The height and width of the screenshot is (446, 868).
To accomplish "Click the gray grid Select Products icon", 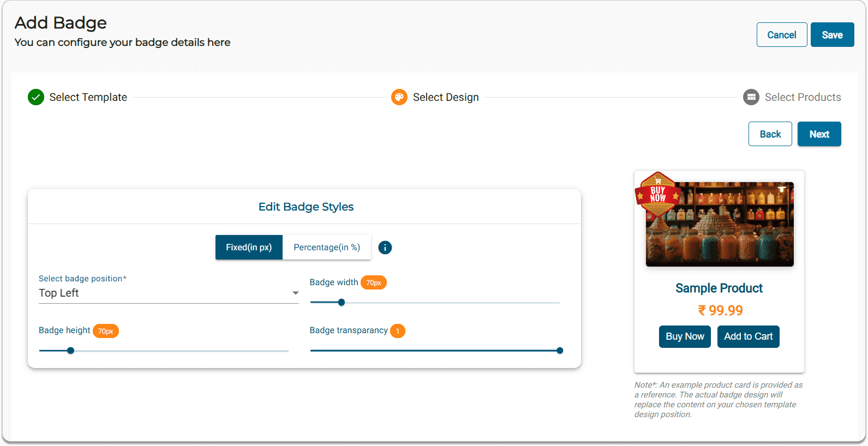I will click(x=751, y=97).
